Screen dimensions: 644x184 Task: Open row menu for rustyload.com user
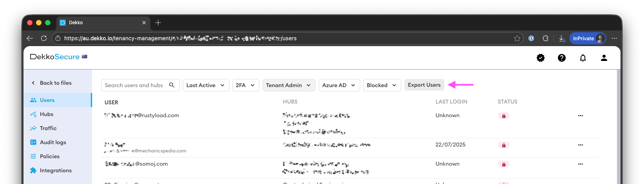point(581,116)
